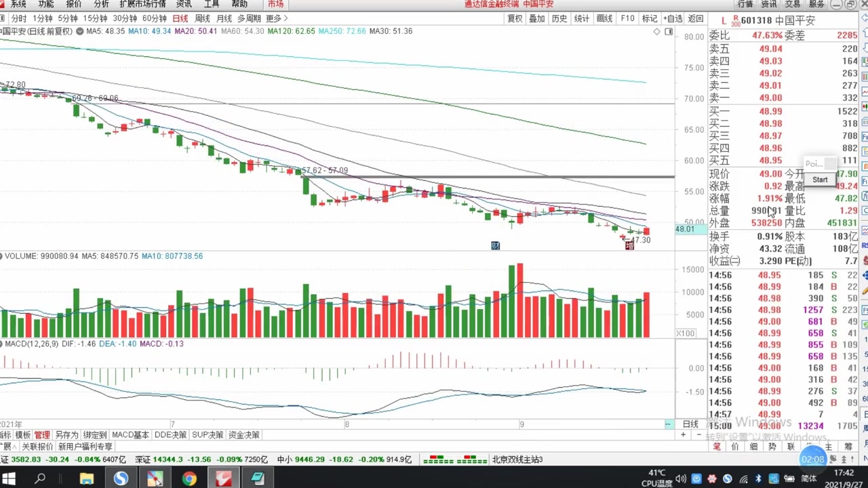Image resolution: width=868 pixels, height=488 pixels.
Task: Open the 扩展市场行情 menu
Action: 142,4
